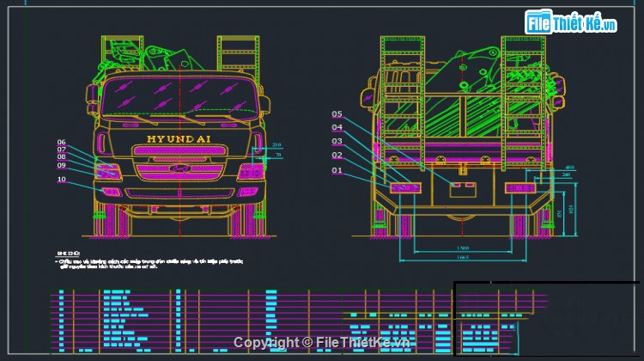The height and width of the screenshot is (361, 644).
Task: Select callout label 09 on front view
Action: pyautogui.click(x=61, y=165)
